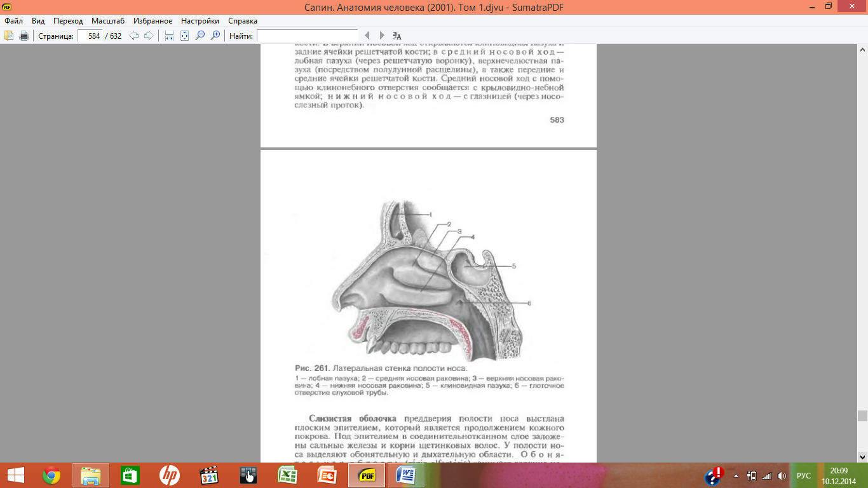Click figure label number 5
Image resolution: width=868 pixels, height=488 pixels.
(x=513, y=265)
